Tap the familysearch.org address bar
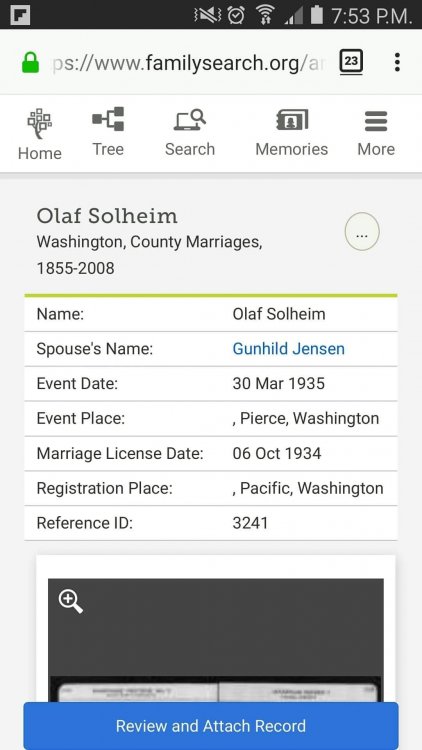Screen dimensions: 422x750 (187, 63)
